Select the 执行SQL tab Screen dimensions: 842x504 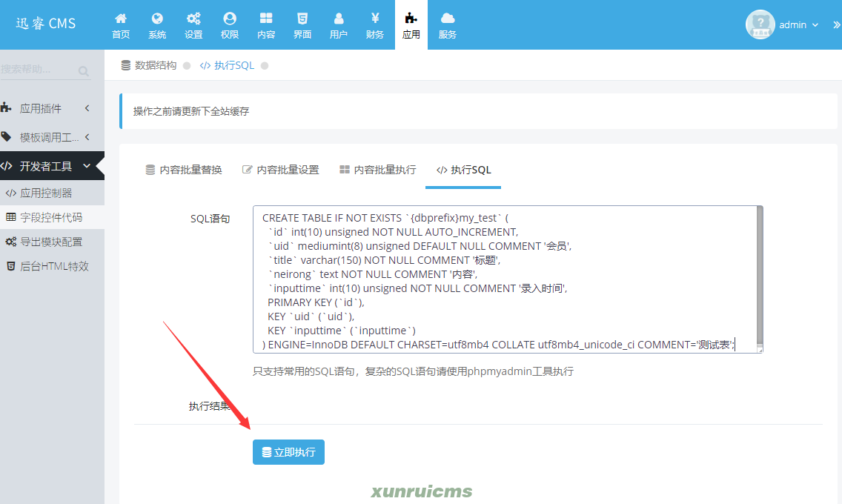tap(463, 170)
